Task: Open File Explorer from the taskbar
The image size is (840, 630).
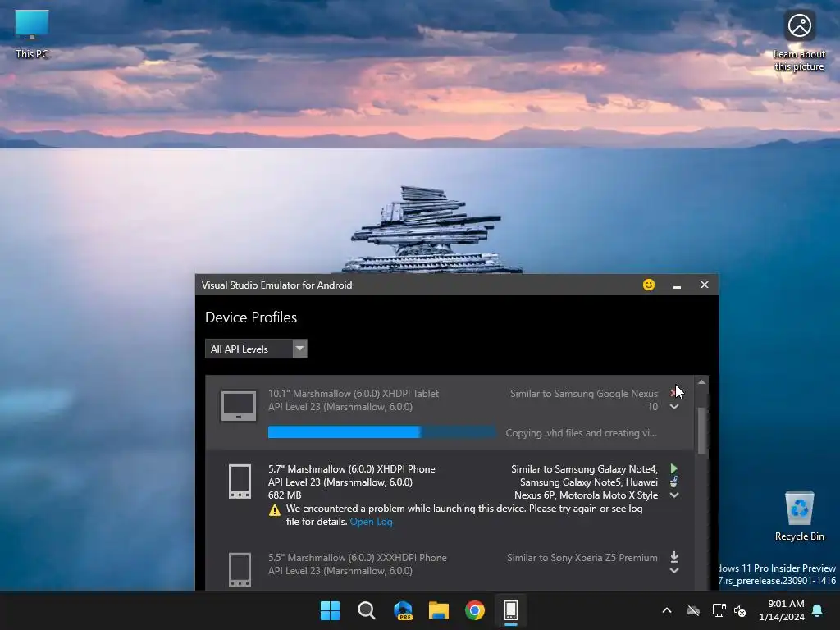Action: tap(439, 610)
